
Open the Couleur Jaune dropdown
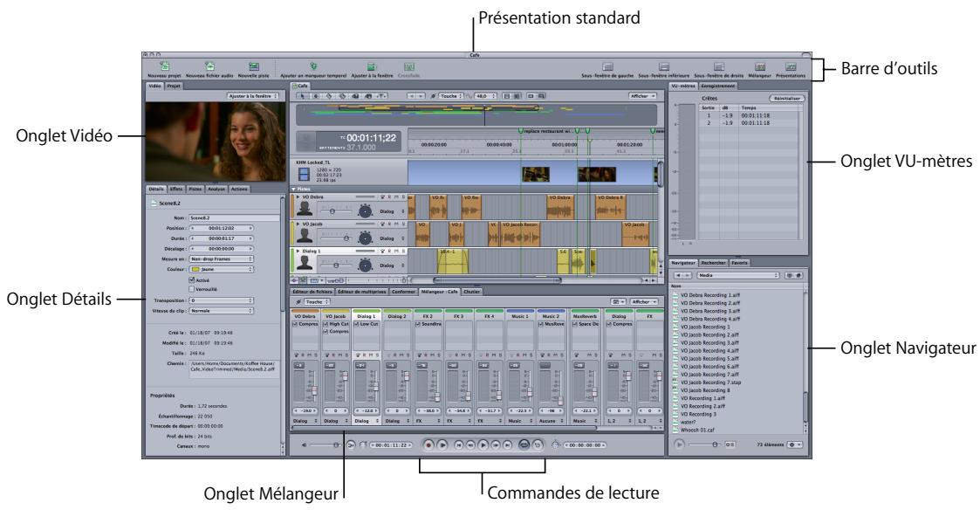coord(222,269)
